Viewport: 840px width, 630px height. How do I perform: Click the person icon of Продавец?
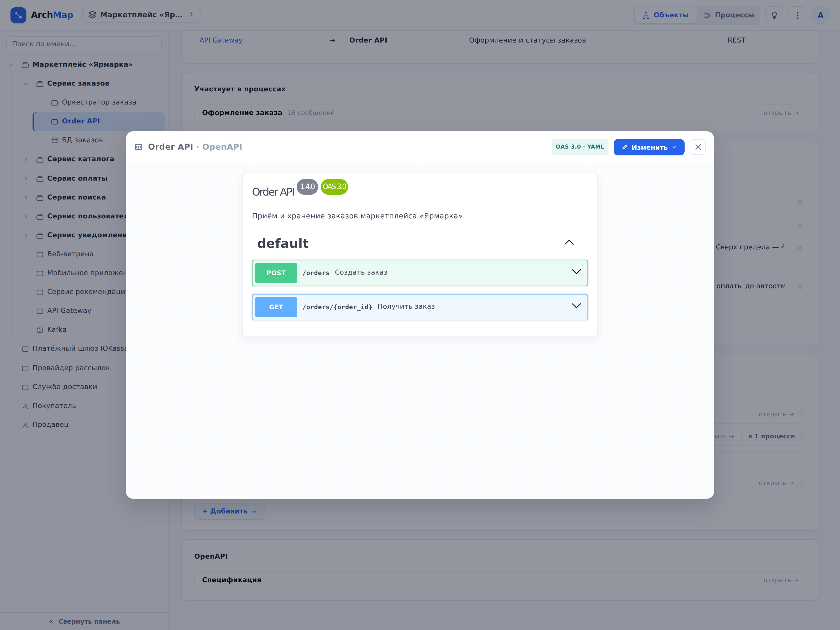[x=25, y=425]
